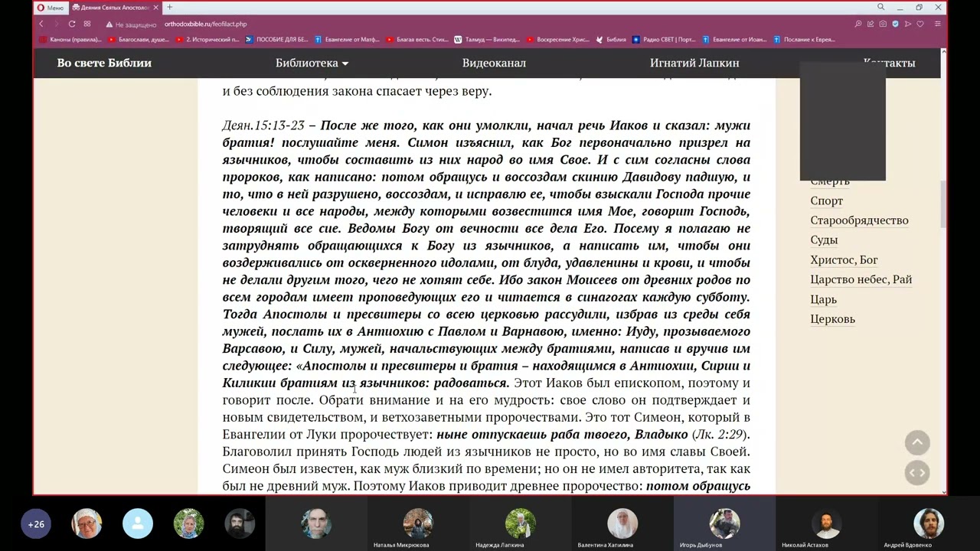Open the Спорт sidebar link

point(827,201)
